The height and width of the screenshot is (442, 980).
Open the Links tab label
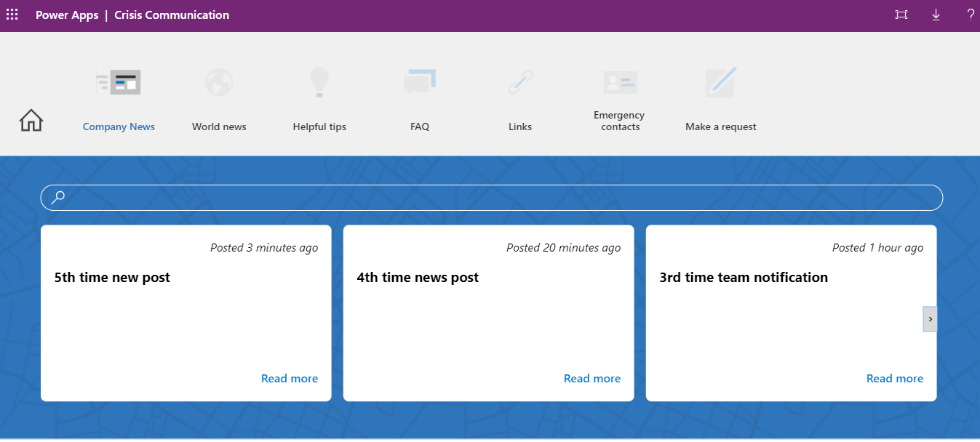[x=520, y=126]
